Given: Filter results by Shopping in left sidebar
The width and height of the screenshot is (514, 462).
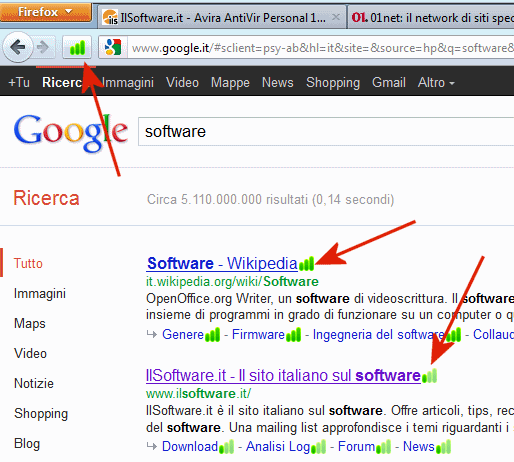Looking at the screenshot, I should click(41, 414).
